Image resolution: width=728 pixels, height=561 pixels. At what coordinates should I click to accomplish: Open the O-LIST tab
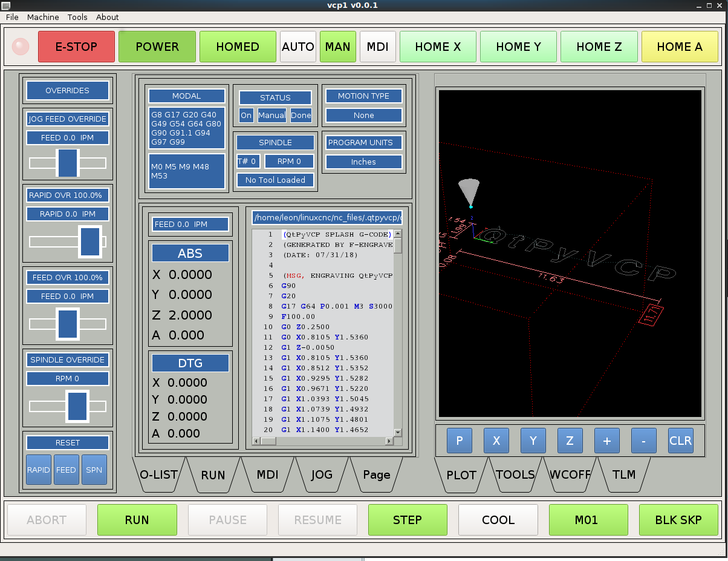[158, 474]
